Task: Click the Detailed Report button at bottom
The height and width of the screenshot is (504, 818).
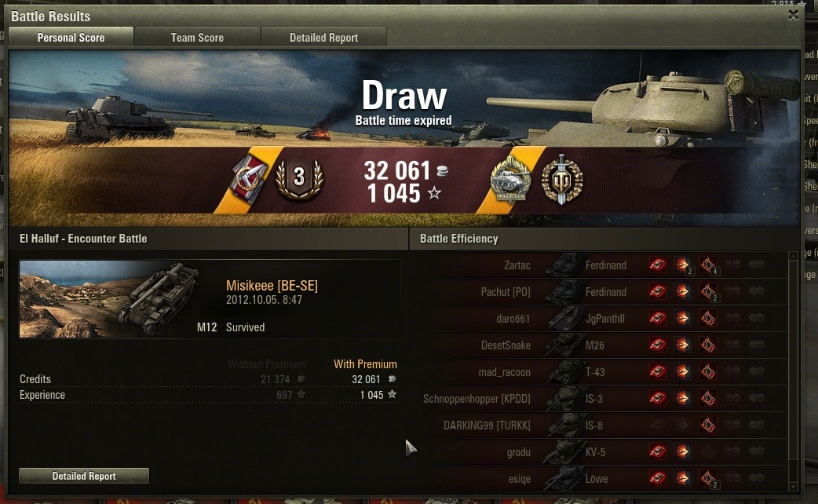Action: click(84, 476)
